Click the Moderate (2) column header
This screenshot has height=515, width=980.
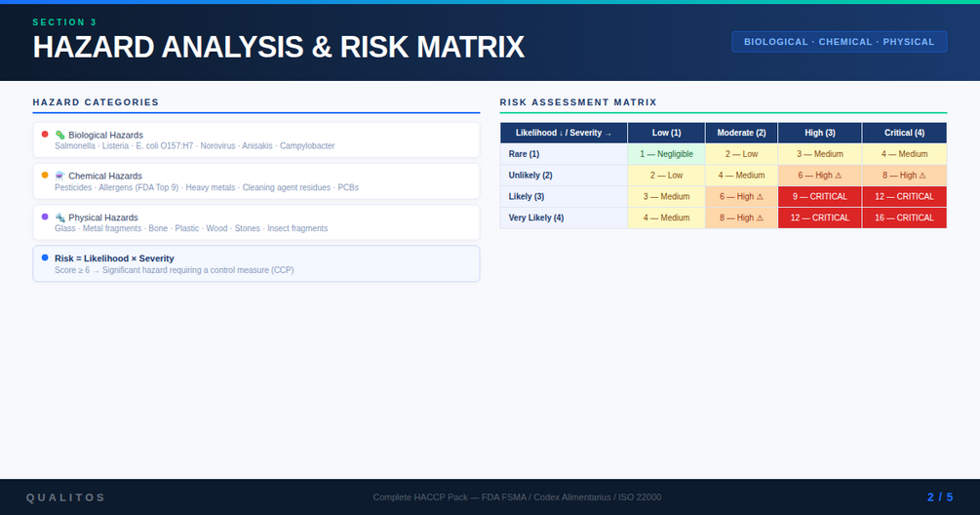click(741, 133)
